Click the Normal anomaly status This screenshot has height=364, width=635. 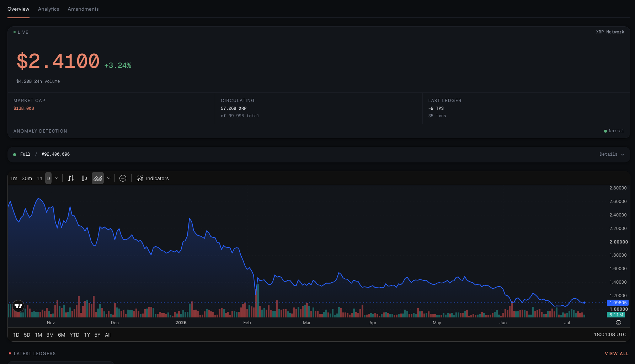(x=614, y=131)
